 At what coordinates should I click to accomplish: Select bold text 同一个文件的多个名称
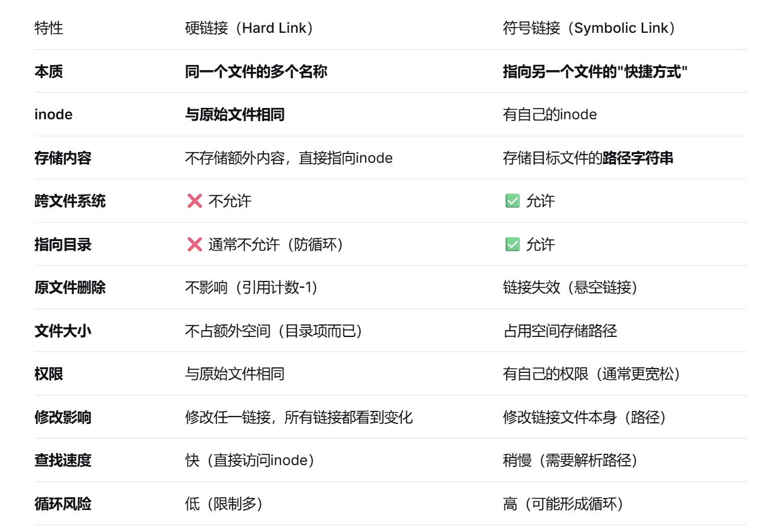click(x=256, y=71)
